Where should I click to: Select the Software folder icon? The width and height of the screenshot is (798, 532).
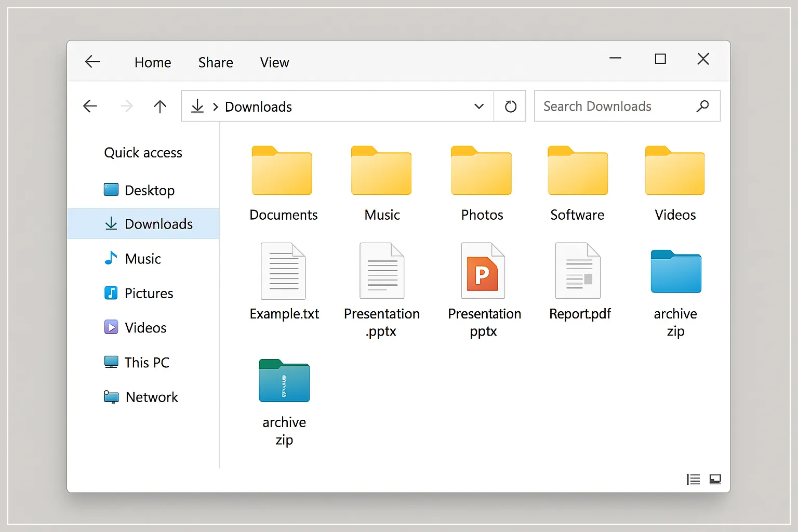tap(578, 170)
